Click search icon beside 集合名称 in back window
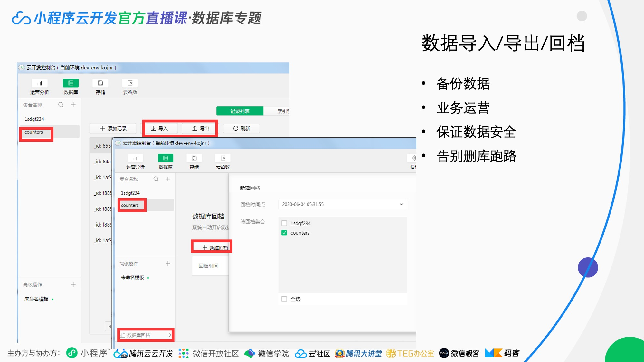 pyautogui.click(x=61, y=105)
